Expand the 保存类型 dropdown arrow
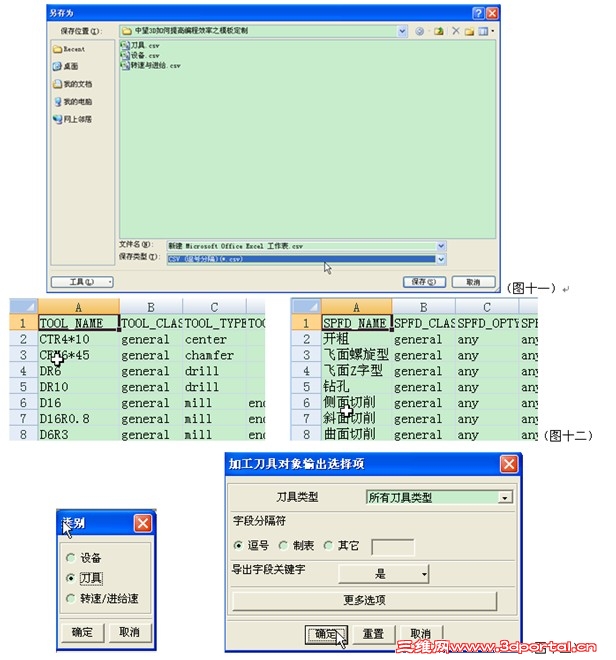The width and height of the screenshot is (616, 660). pos(441,259)
